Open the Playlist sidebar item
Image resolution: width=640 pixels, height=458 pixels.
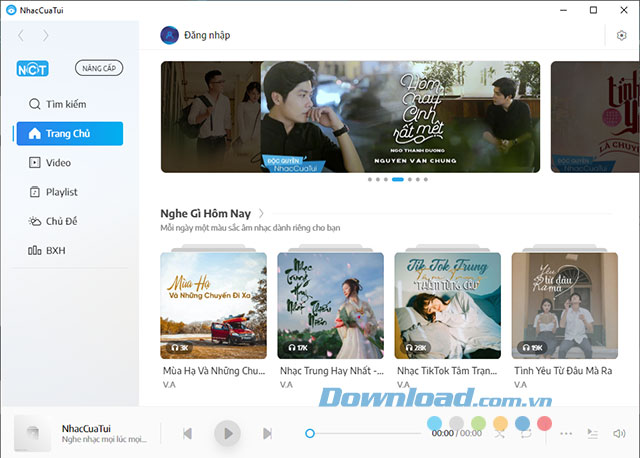click(60, 191)
